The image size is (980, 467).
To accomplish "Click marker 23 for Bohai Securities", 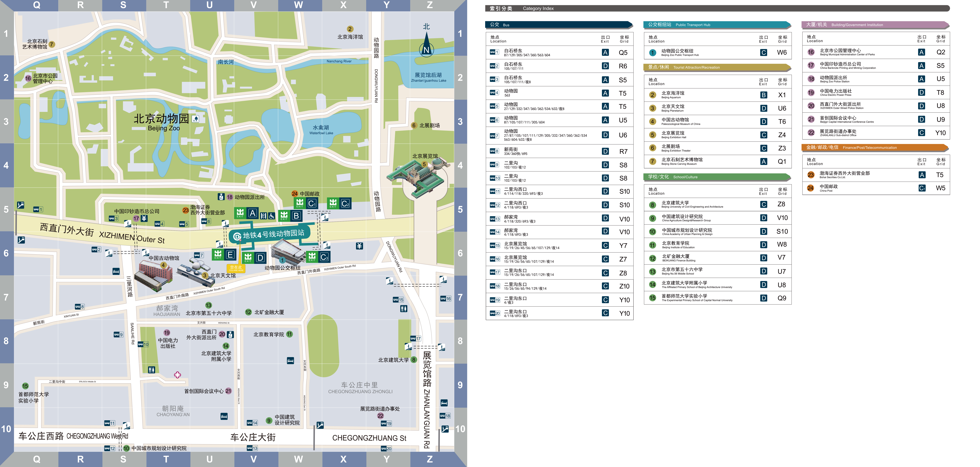I will pos(186,210).
